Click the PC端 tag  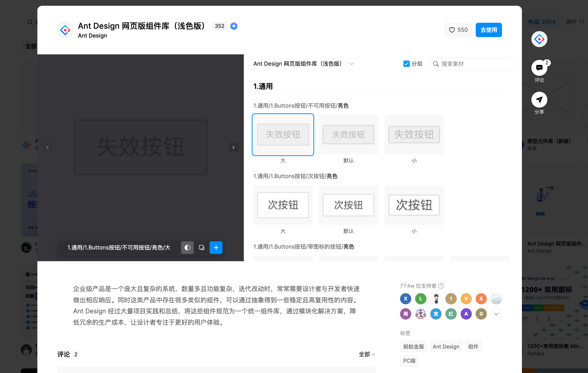[409, 361]
